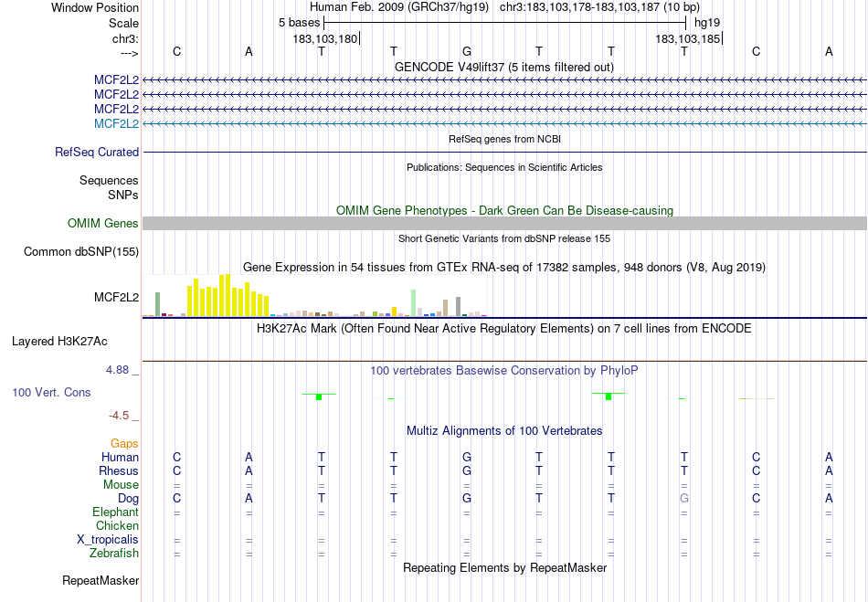This screenshot has height=602, width=868.
Task: Click Multiz Alignments of 100 Vertebrates title
Action: point(504,430)
